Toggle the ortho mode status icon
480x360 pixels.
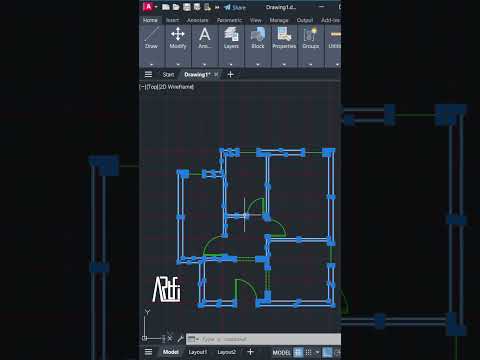(327, 352)
